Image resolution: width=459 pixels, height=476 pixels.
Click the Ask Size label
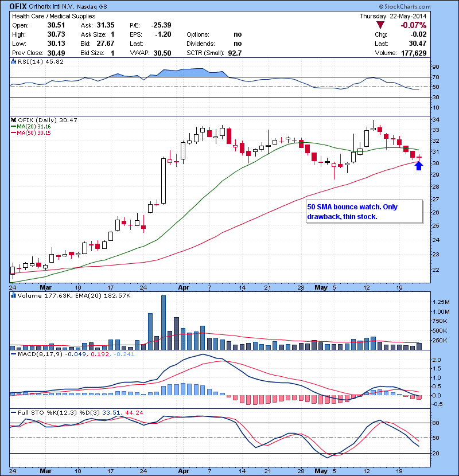coord(94,34)
